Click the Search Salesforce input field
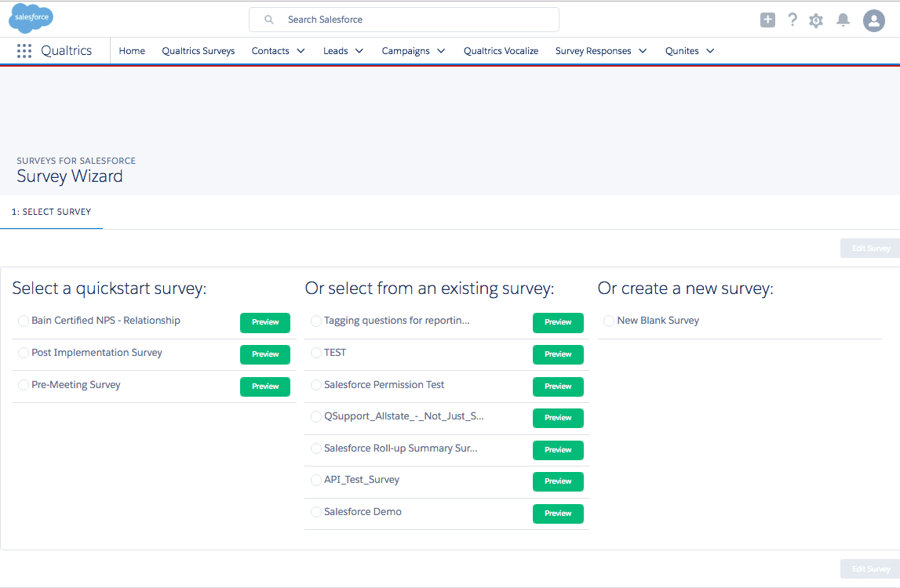Viewport: 900px width, 588px height. (404, 20)
